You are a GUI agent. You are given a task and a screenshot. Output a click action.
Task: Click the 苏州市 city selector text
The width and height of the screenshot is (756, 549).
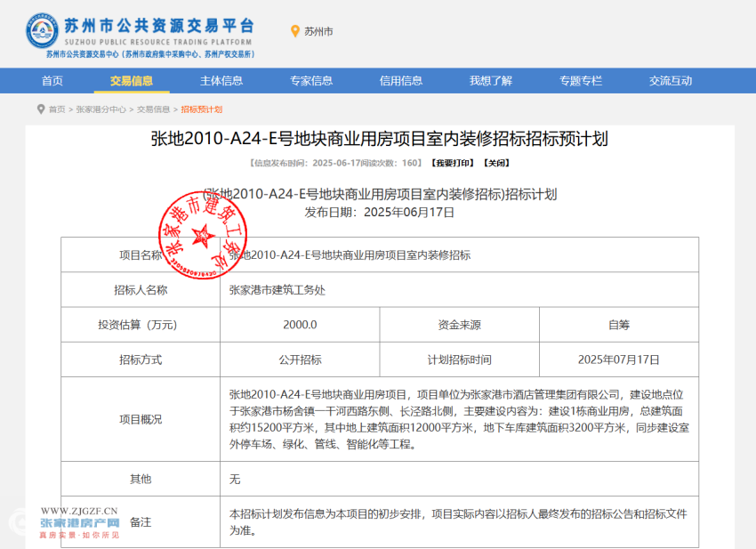[318, 31]
